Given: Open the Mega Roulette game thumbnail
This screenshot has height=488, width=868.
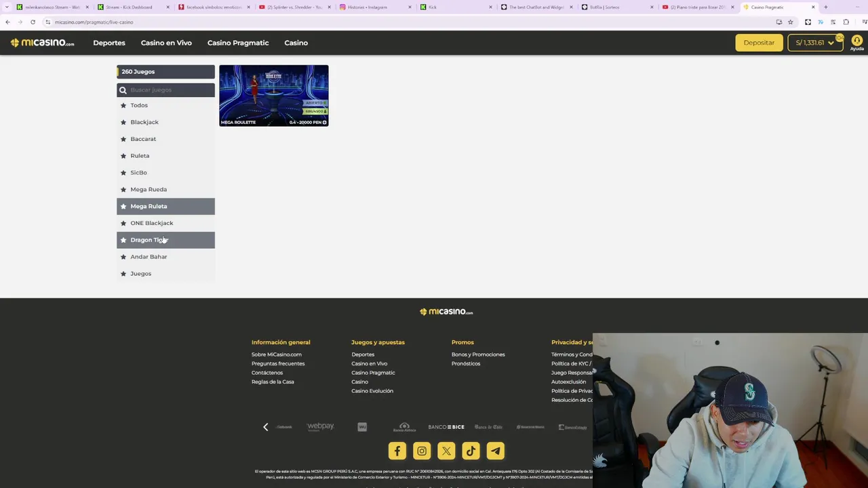Looking at the screenshot, I should click(x=274, y=96).
